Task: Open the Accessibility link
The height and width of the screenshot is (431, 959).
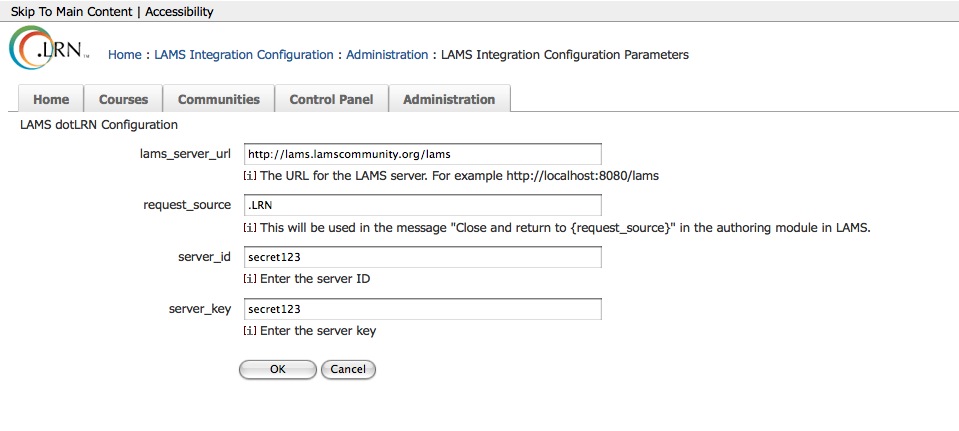Action: pos(179,12)
